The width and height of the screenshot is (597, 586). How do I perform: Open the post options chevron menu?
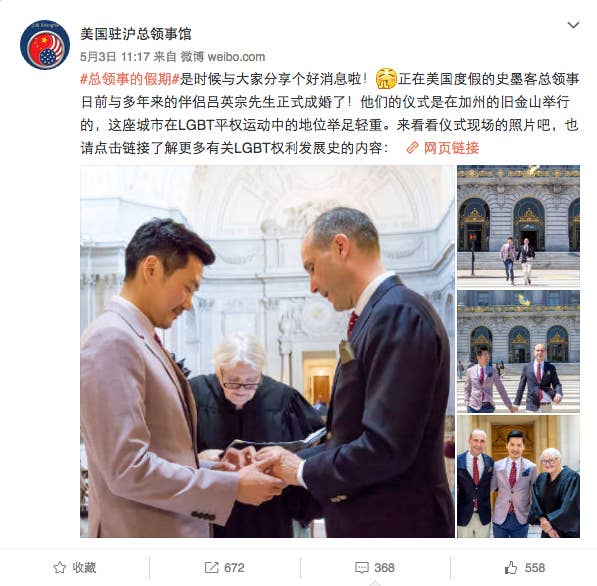(x=573, y=26)
